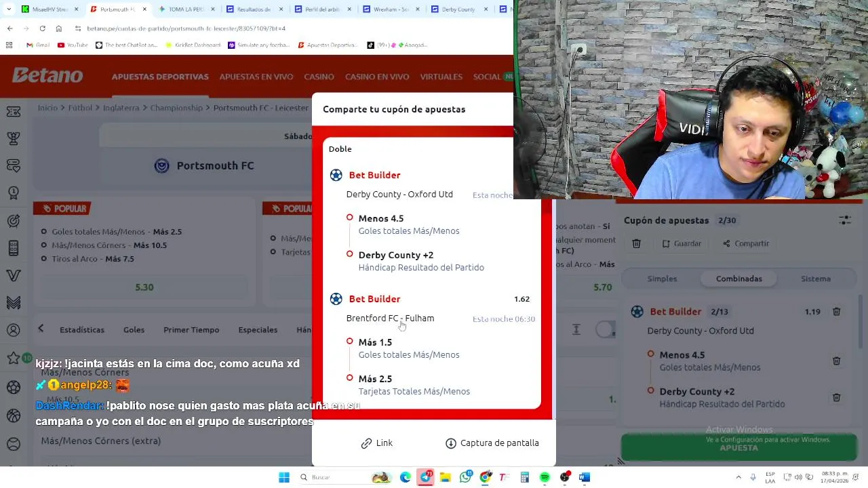
Task: Click Inicio in the breadcrumb
Action: 47,108
